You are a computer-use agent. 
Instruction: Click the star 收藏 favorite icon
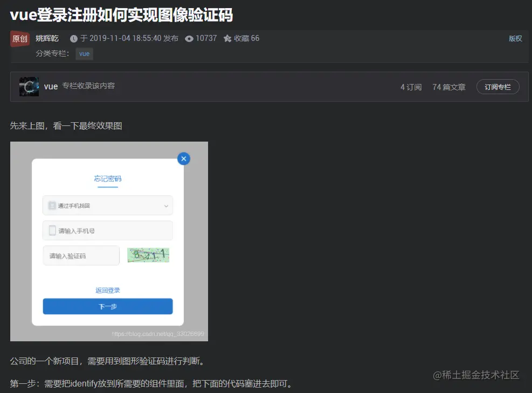(227, 39)
